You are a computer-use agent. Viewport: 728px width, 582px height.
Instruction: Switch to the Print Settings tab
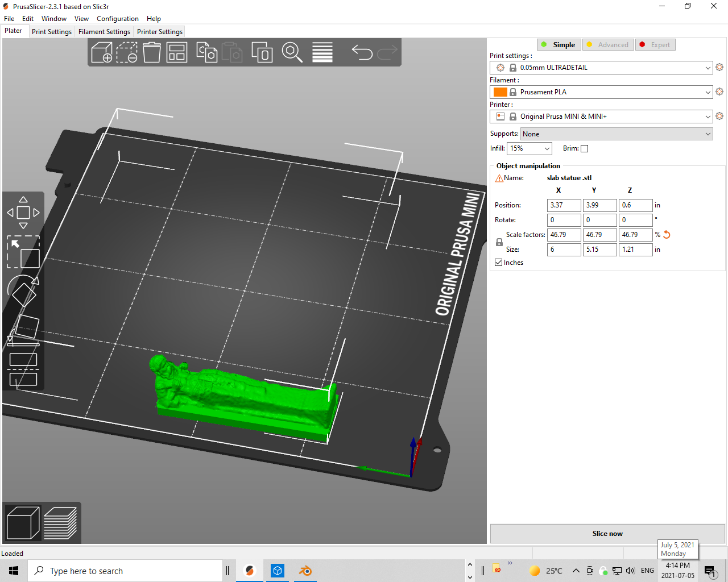(x=51, y=31)
